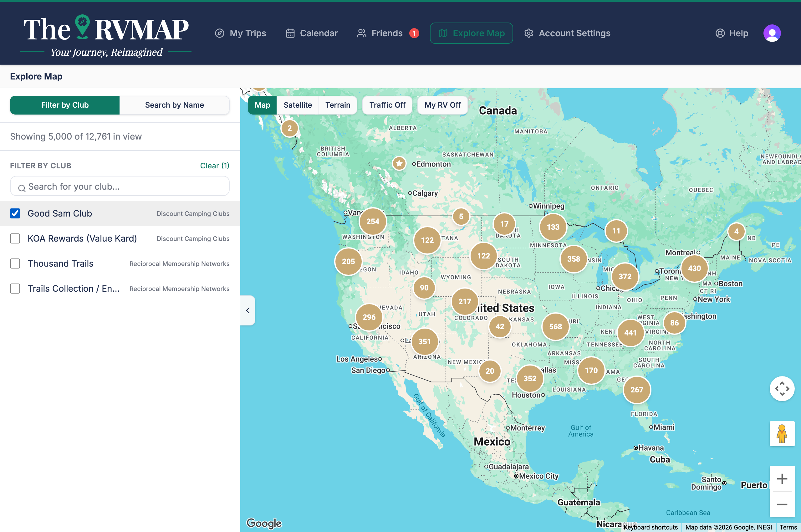Switch to the Search by Name tab
Image resolution: width=801 pixels, height=532 pixels.
(x=174, y=105)
